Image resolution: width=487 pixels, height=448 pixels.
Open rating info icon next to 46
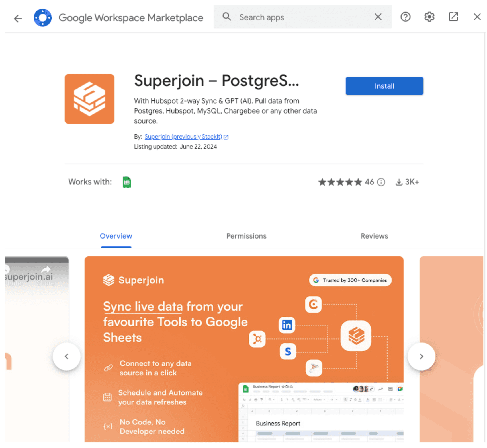[381, 182]
